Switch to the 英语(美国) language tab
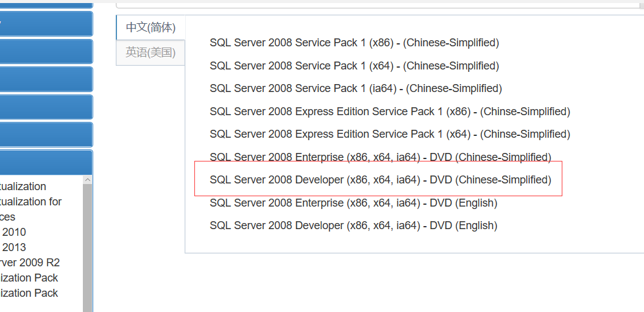The width and height of the screenshot is (644, 312). coord(150,52)
